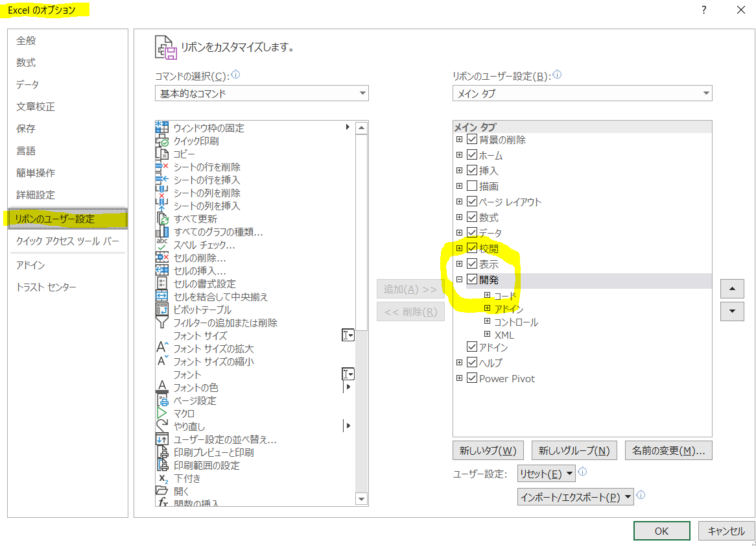Toggle the Power Pivot checkbox
Screen dimensions: 756x547
pyautogui.click(x=472, y=378)
